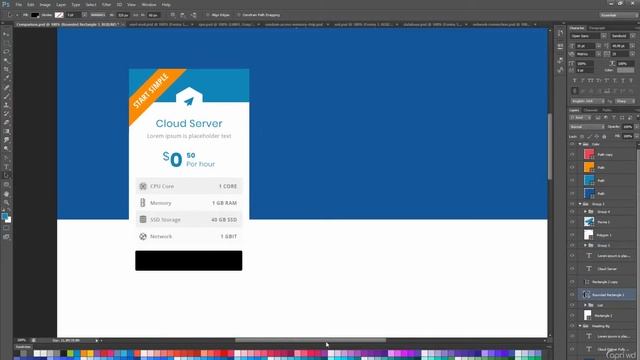Image resolution: width=640 pixels, height=360 pixels.
Task: Open the path alignment options icon
Action: coord(183,15)
